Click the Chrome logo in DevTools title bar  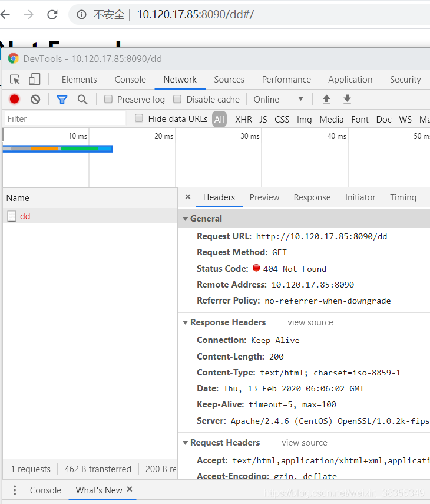coord(13,58)
